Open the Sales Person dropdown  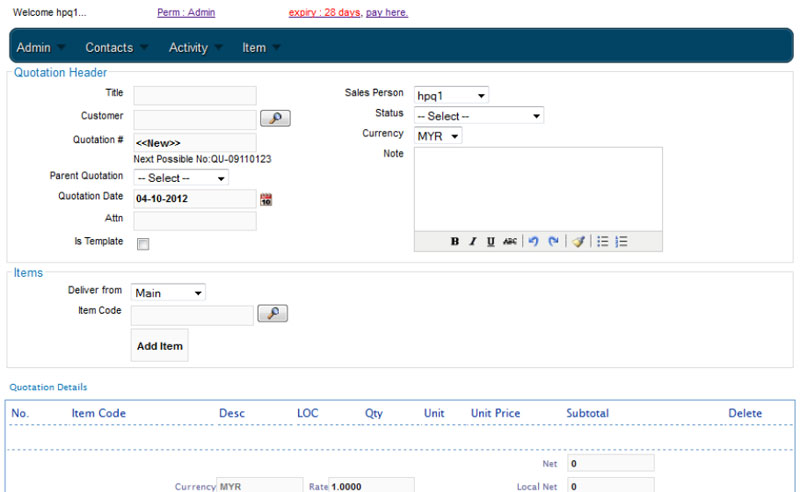[451, 95]
